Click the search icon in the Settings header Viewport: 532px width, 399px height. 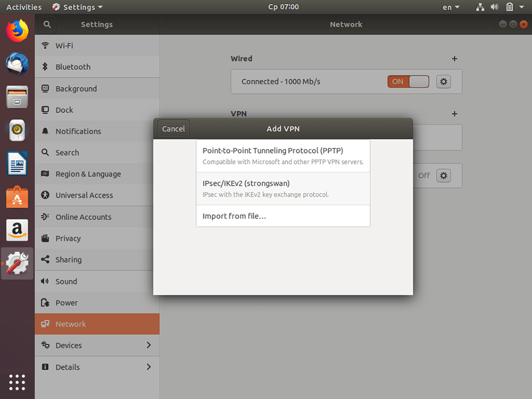pyautogui.click(x=47, y=24)
